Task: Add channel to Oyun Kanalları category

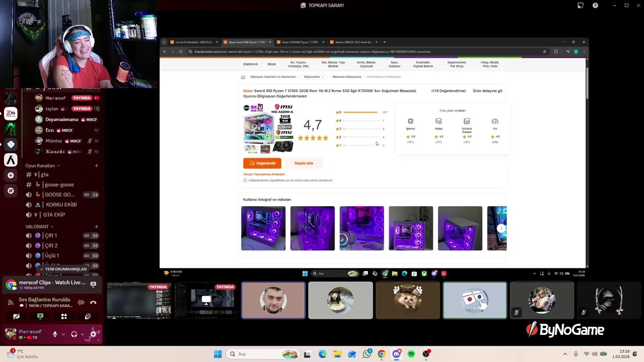Action: [x=97, y=165]
